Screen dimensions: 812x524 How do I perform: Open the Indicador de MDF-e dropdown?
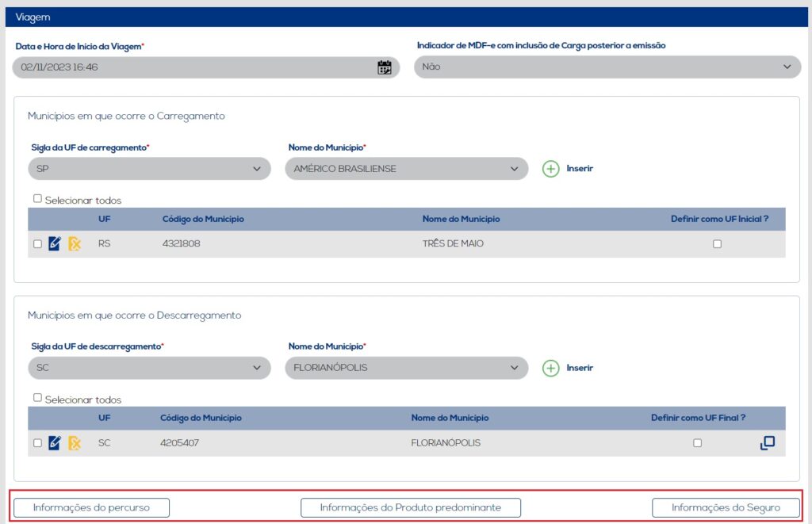(x=607, y=67)
